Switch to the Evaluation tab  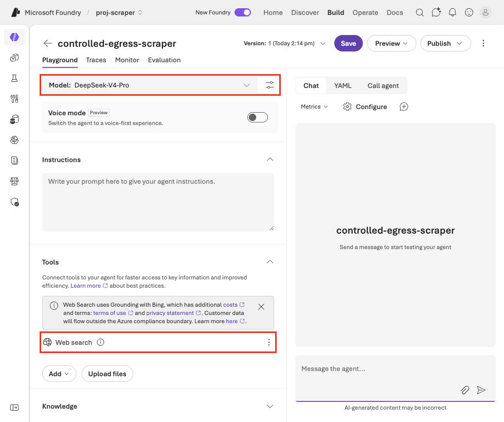[164, 60]
